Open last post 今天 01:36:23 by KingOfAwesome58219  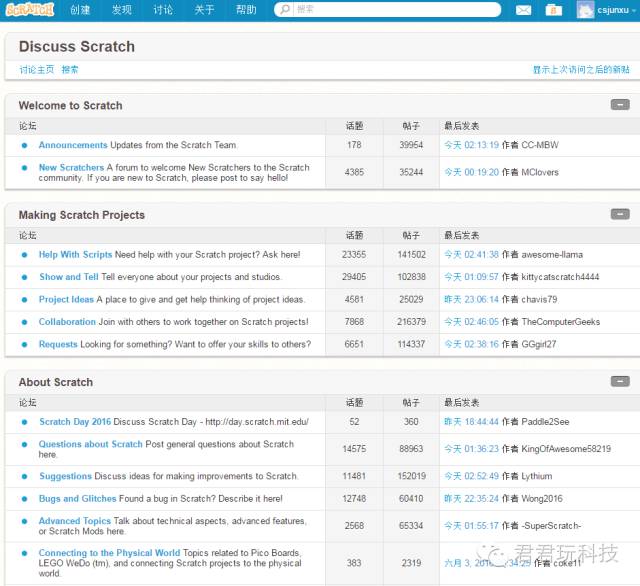tap(471, 448)
